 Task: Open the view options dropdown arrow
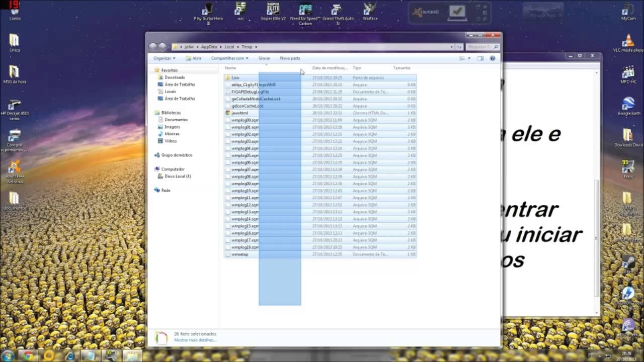[469, 58]
